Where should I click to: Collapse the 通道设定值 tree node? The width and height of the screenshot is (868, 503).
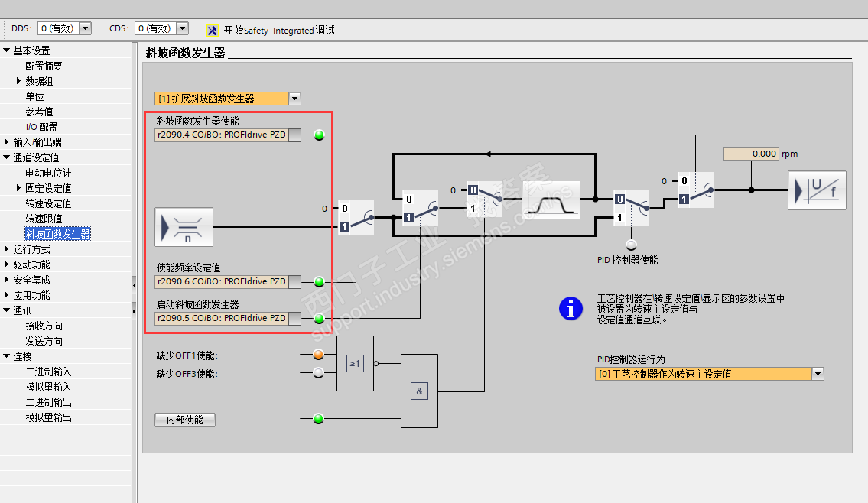tap(7, 157)
